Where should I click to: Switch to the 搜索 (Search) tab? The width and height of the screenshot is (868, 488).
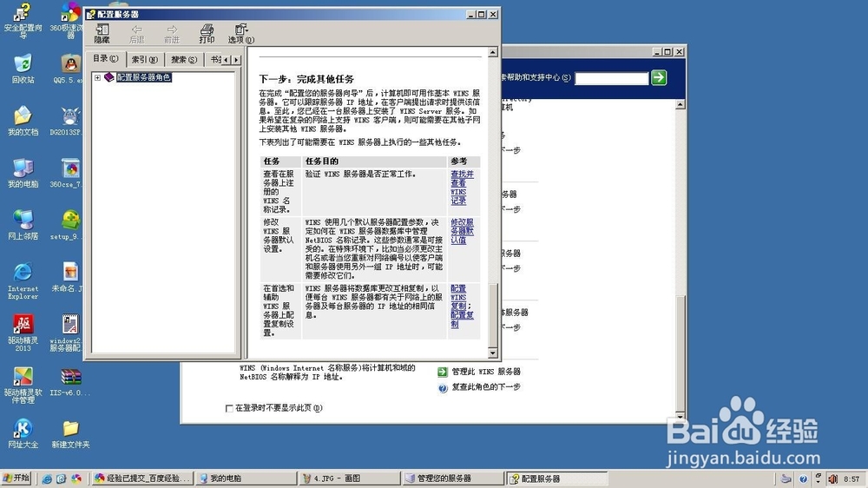[184, 59]
